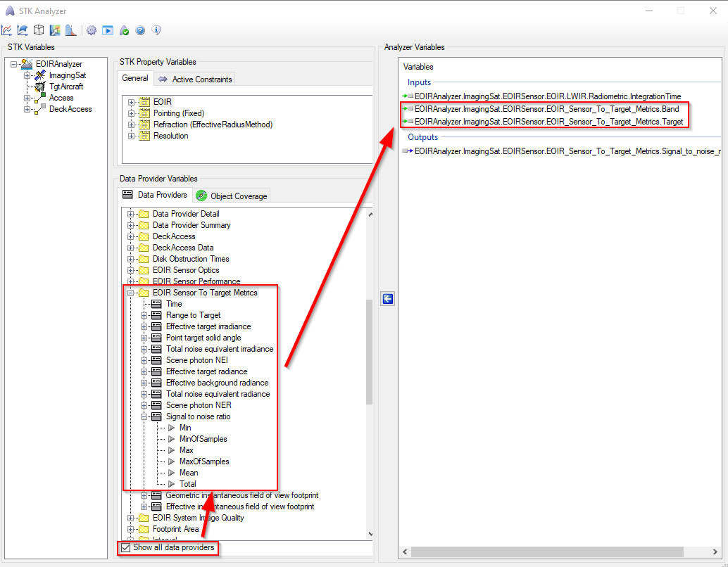
Task: Open the Carpet Plot surface tool
Action: 23,30
